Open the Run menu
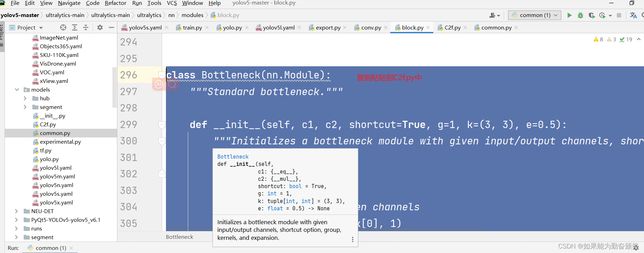Image resolution: width=644 pixels, height=253 pixels. pyautogui.click(x=137, y=3)
